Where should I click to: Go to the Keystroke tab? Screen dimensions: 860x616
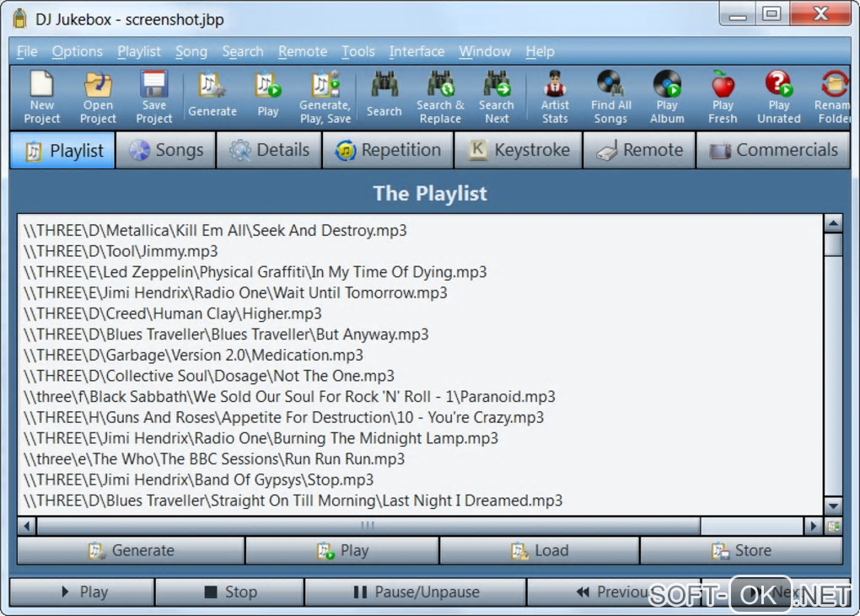point(519,150)
